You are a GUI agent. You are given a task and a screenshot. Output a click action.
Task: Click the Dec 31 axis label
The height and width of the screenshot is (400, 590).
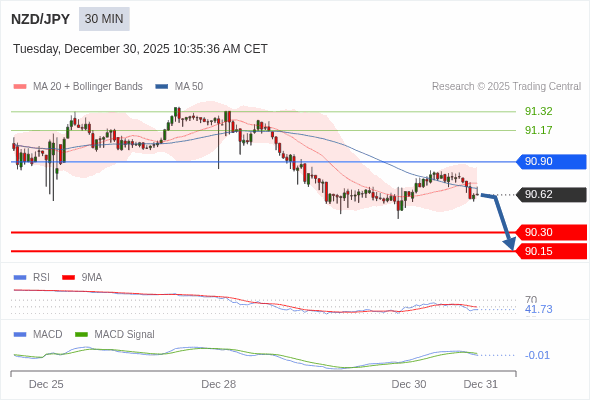(x=481, y=384)
